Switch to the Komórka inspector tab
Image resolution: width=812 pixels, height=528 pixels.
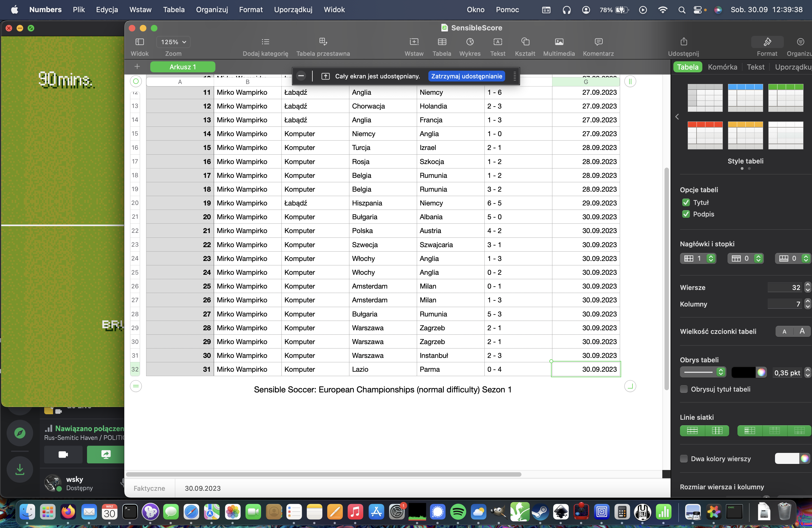(x=722, y=67)
